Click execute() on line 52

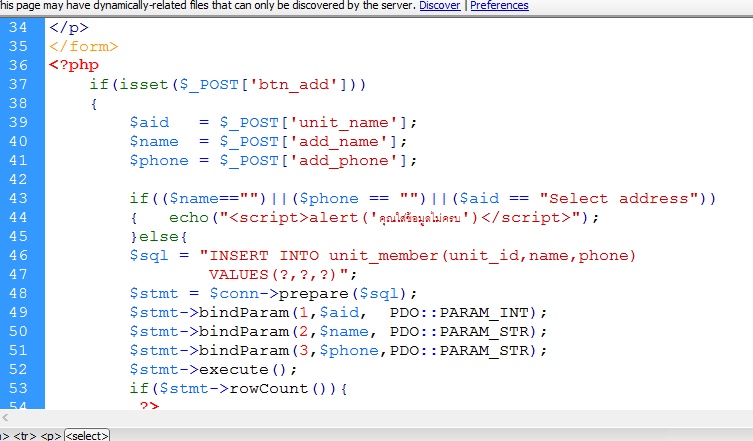(x=242, y=369)
